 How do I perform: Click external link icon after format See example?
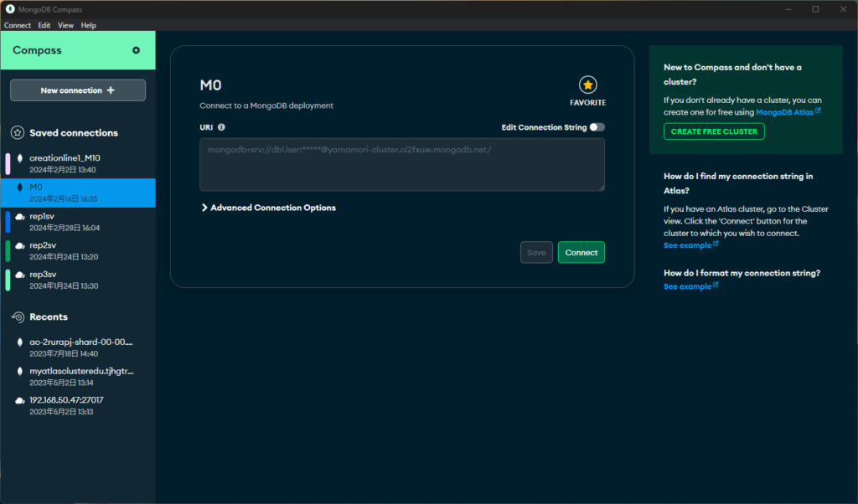click(716, 285)
